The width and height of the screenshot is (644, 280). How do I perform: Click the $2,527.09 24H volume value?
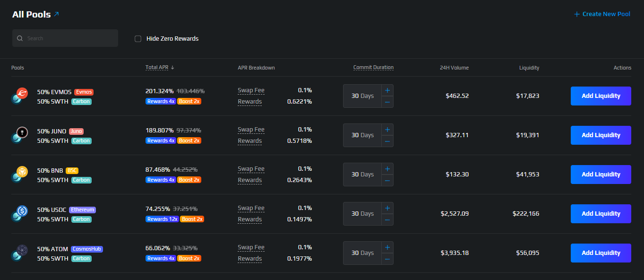click(455, 214)
